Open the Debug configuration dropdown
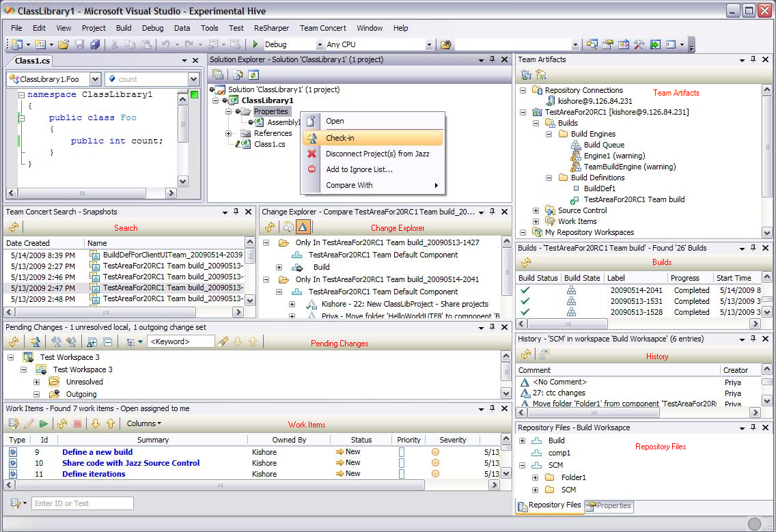The image size is (776, 532). (319, 44)
